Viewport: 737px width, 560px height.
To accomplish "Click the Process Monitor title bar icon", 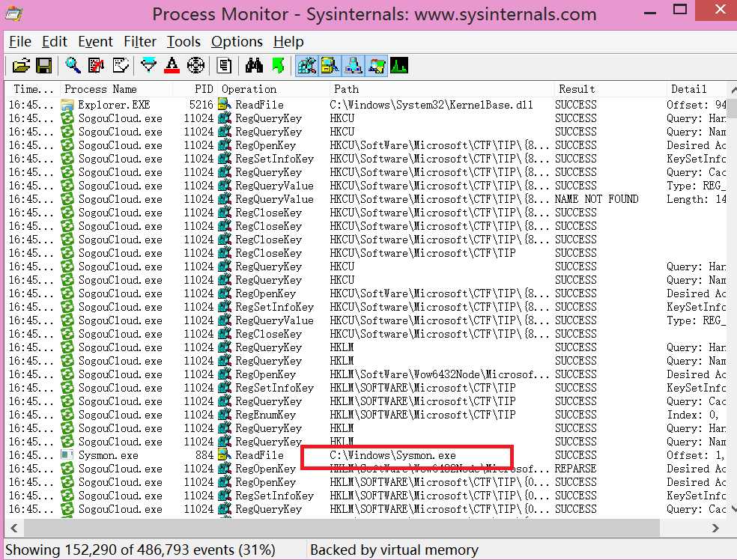I will [13, 14].
